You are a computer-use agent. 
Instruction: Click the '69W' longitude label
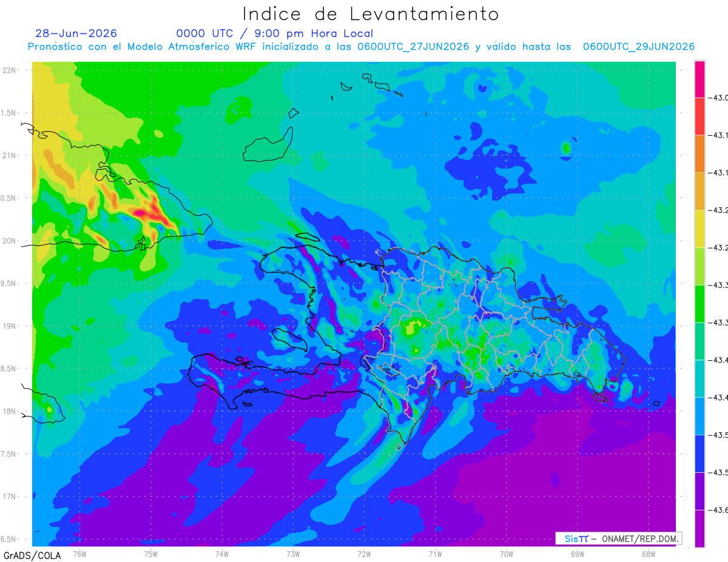click(x=578, y=554)
